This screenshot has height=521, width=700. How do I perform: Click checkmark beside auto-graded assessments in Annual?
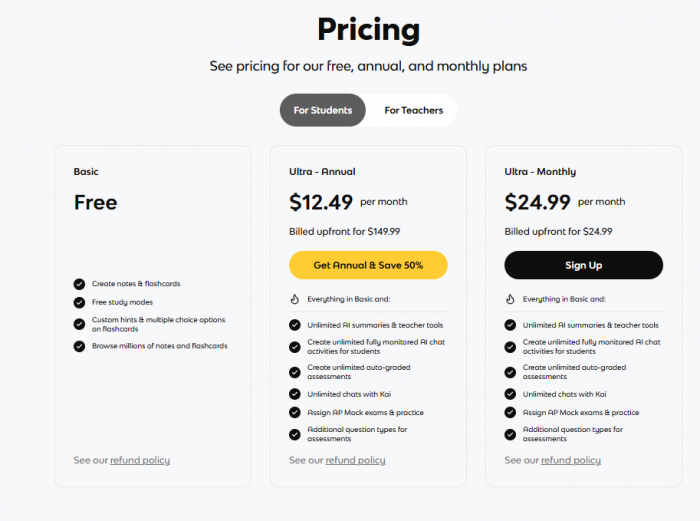295,372
